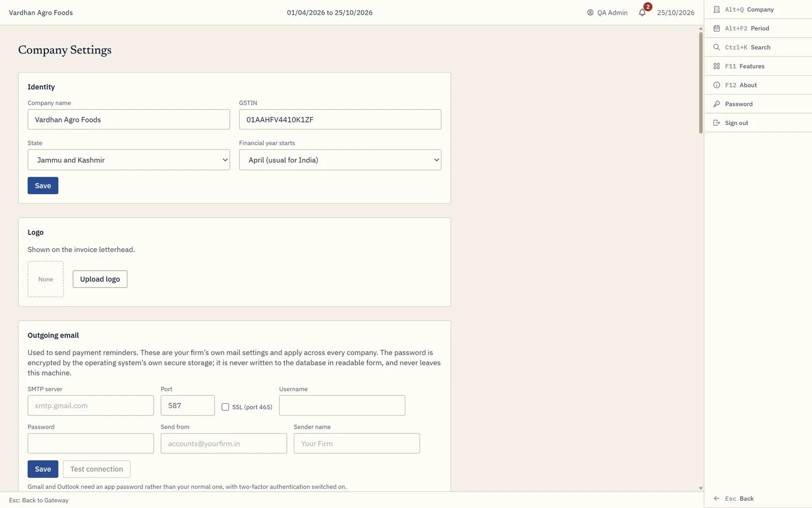Click the Company name input field
This screenshot has height=508, width=812.
pos(129,119)
